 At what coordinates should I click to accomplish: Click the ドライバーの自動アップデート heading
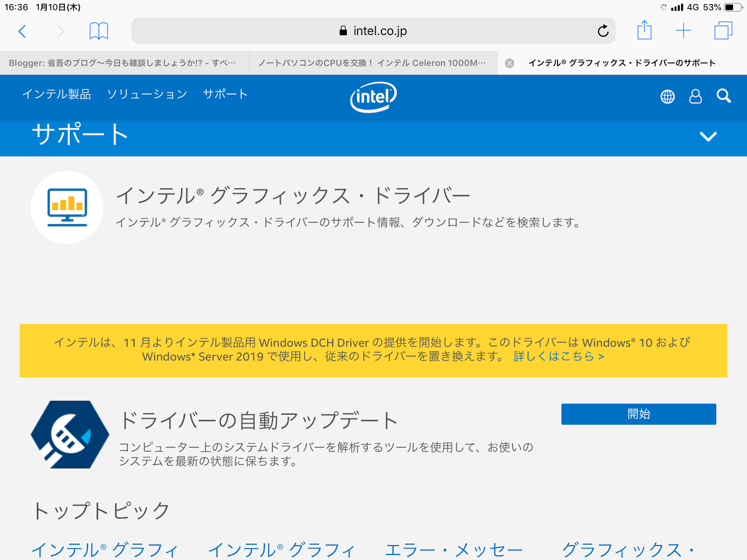258,420
